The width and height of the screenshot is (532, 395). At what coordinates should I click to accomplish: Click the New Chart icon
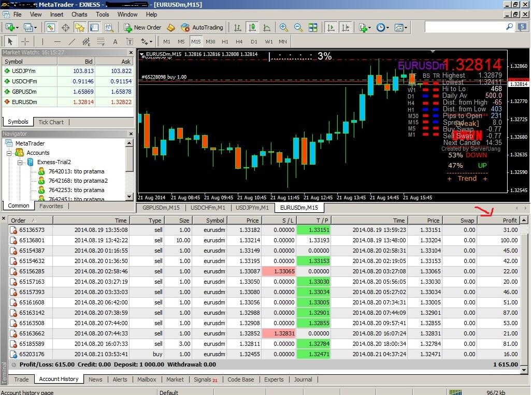10,27
